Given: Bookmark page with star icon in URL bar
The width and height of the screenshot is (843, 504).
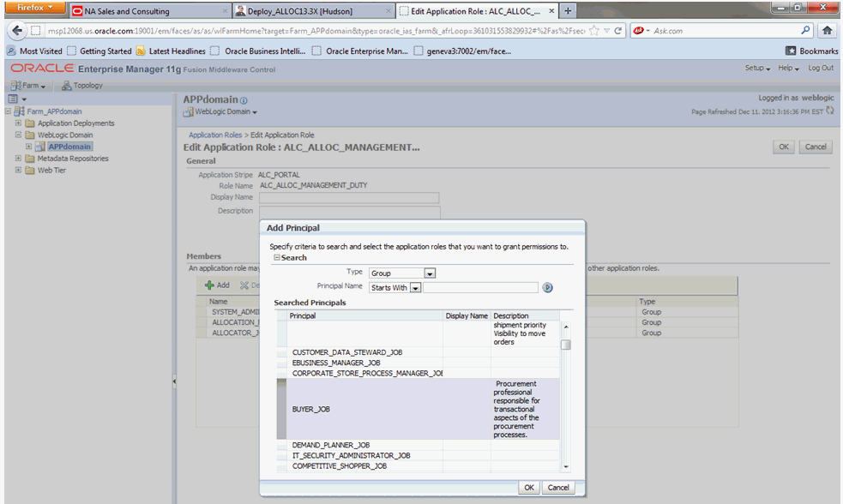Looking at the screenshot, I should point(594,31).
